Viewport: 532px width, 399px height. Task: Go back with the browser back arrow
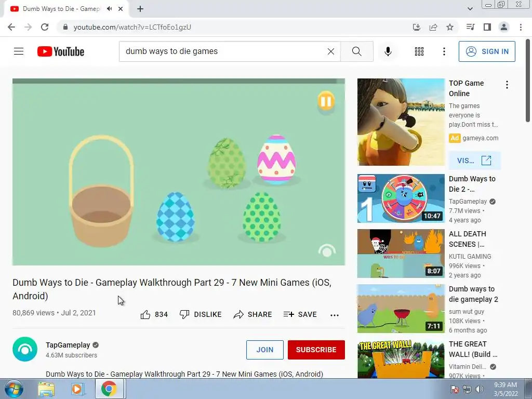[x=11, y=27]
